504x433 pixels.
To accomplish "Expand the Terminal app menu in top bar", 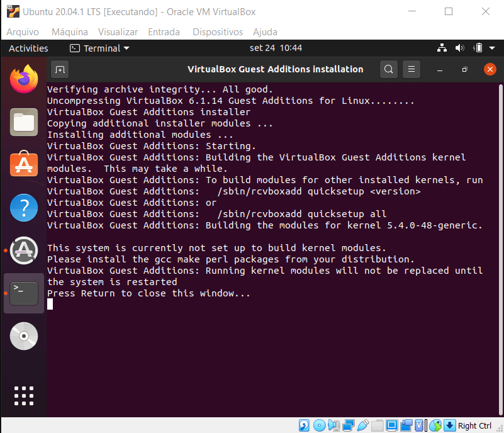I will (x=99, y=48).
